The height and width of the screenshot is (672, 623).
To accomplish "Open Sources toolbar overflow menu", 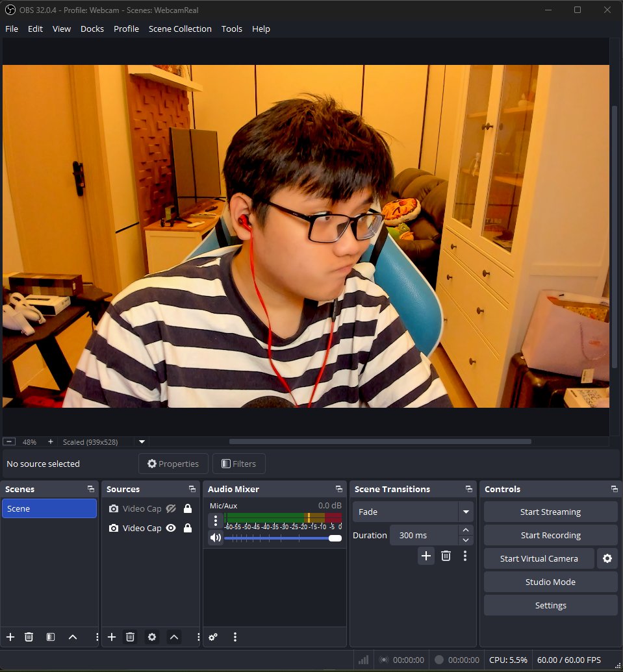I will pos(198,637).
